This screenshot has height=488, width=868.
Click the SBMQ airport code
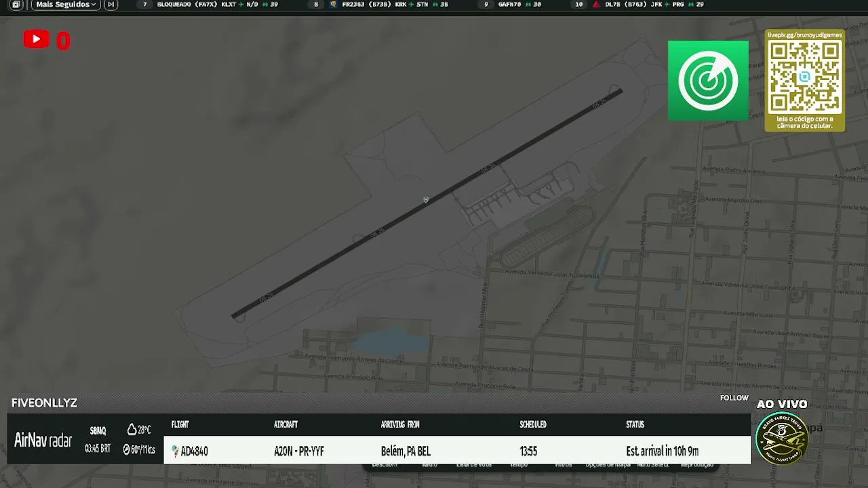[98, 431]
